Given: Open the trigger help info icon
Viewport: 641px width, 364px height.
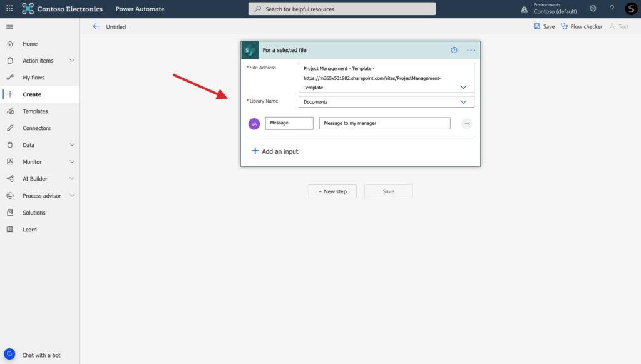Looking at the screenshot, I should [454, 50].
